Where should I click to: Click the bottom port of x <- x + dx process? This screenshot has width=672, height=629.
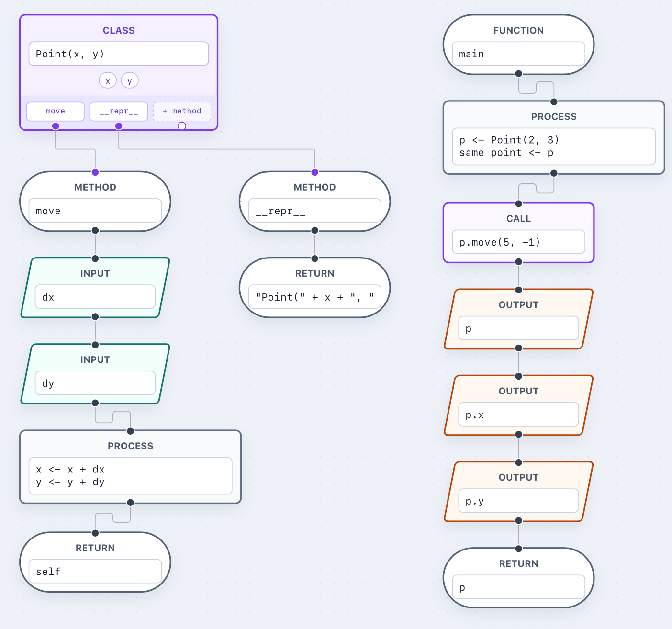(131, 503)
